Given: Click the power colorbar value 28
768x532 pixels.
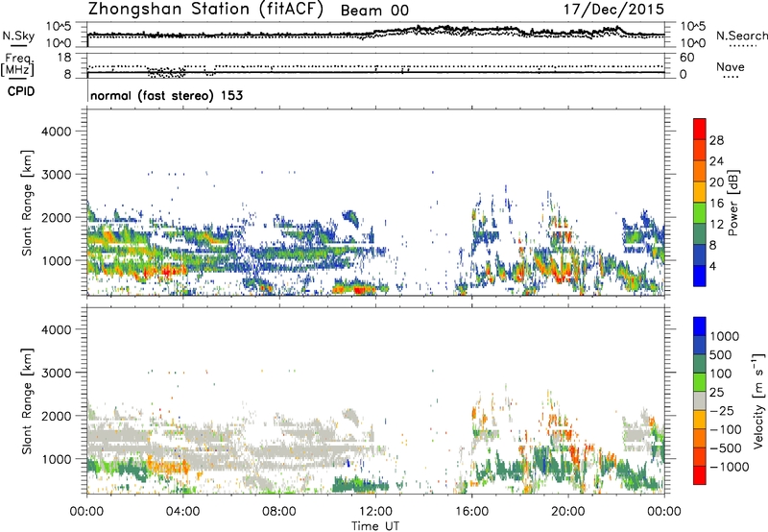Looking at the screenshot, I should click(716, 140).
